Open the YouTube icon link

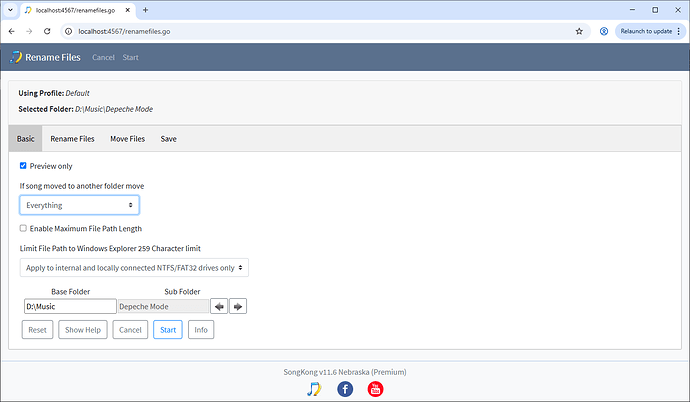point(376,389)
